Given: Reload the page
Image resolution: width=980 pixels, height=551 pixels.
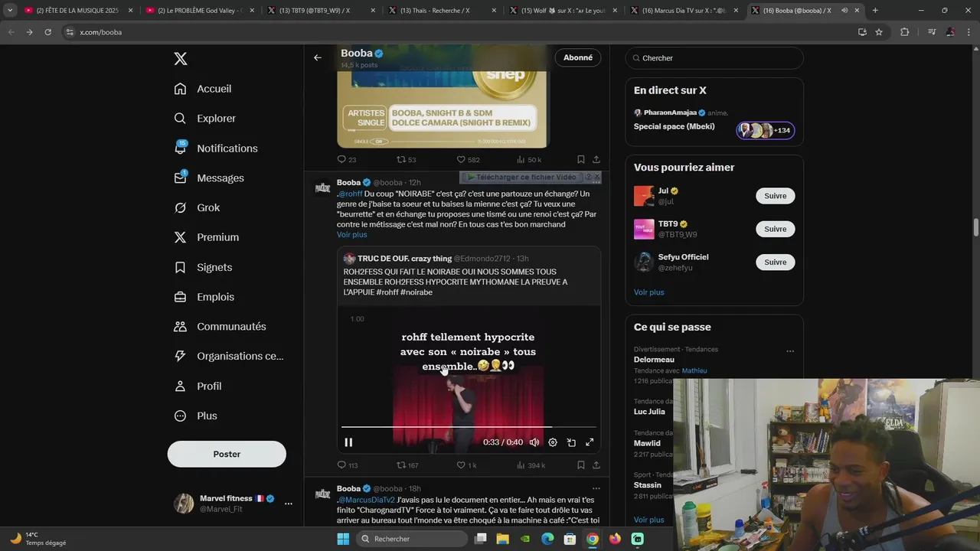Looking at the screenshot, I should (47, 32).
